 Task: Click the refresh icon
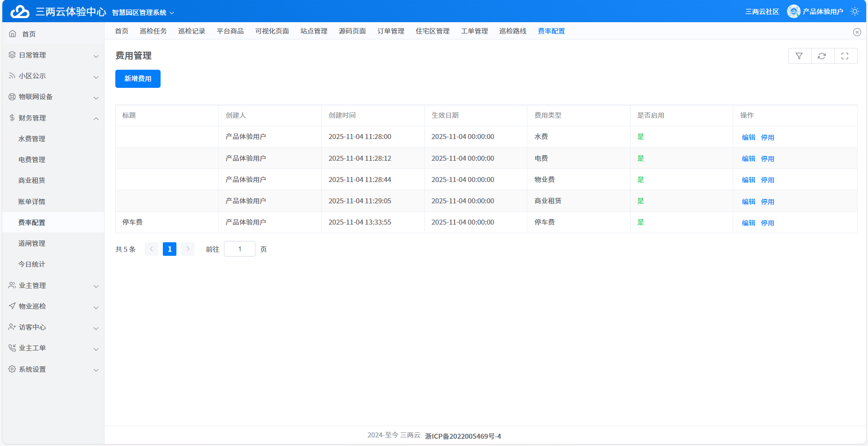[x=822, y=56]
